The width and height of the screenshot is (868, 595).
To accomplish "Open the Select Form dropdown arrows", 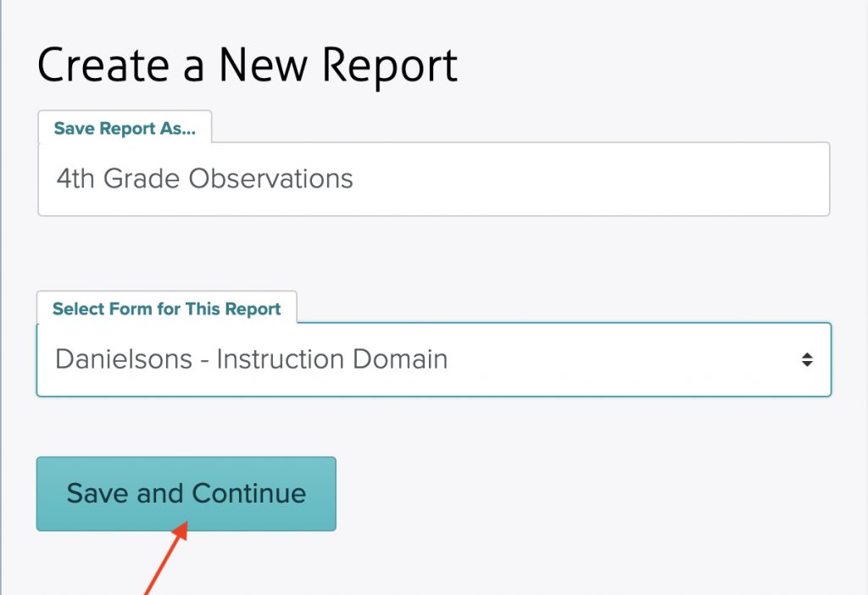I will (x=807, y=359).
